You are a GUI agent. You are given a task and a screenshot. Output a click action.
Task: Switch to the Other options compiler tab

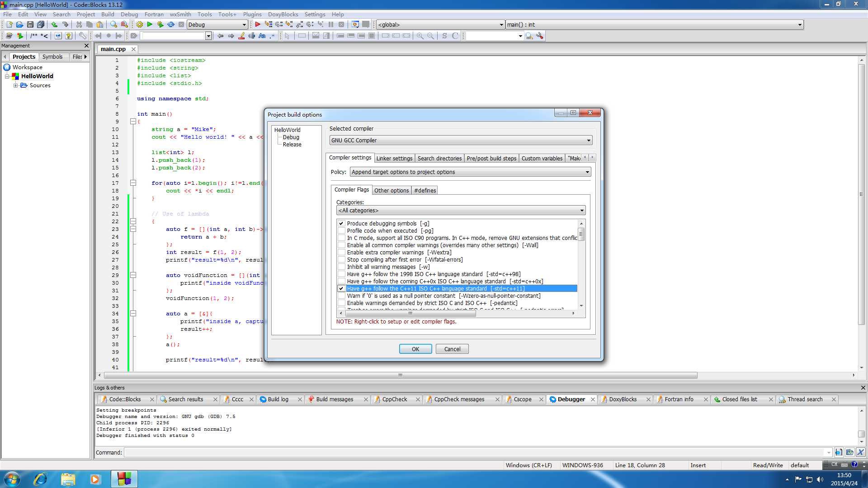(x=391, y=190)
